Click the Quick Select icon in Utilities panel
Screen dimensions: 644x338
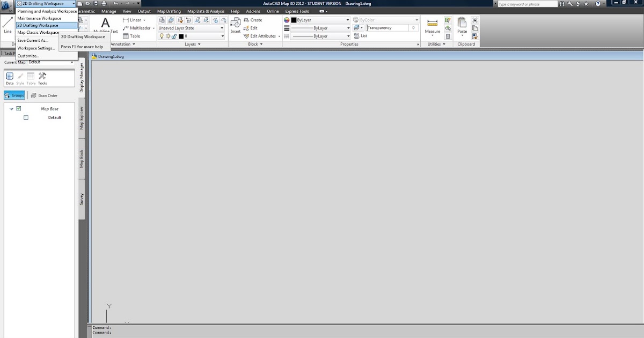[448, 20]
